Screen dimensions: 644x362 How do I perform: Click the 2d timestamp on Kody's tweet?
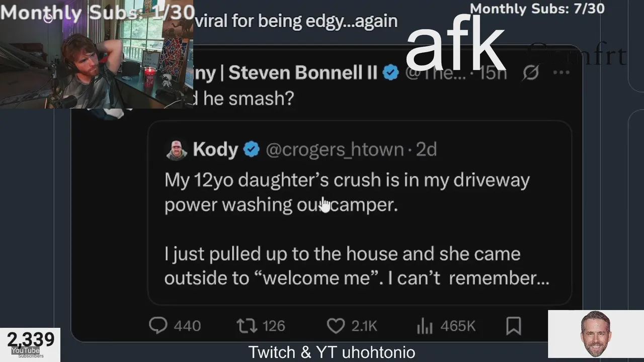point(427,150)
